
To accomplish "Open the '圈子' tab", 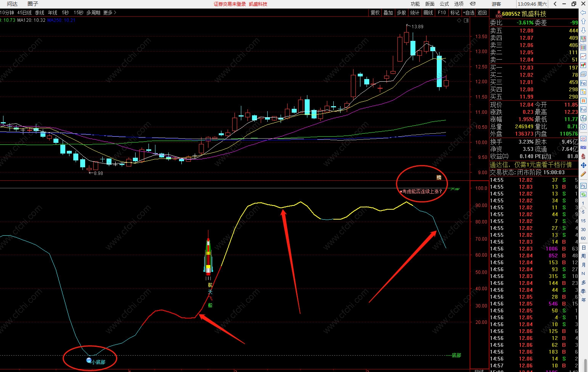I will [33, 4].
